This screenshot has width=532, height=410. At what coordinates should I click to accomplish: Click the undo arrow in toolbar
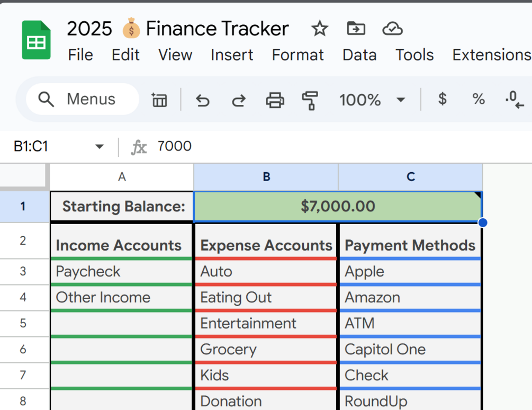pyautogui.click(x=203, y=100)
